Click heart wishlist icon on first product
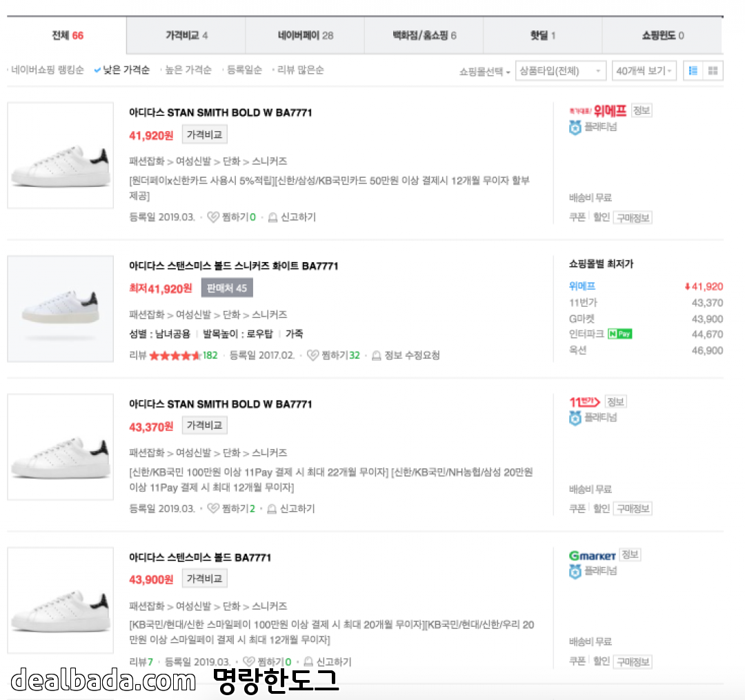This screenshot has height=700, width=745. (x=213, y=217)
